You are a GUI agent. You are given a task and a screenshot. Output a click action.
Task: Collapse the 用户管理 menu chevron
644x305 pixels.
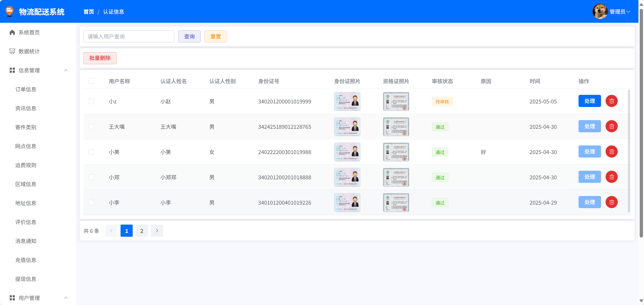[x=66, y=298]
